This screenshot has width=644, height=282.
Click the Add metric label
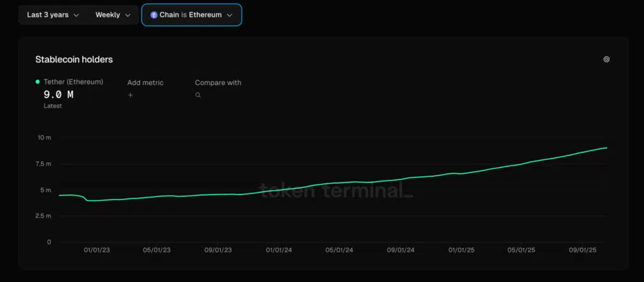145,82
